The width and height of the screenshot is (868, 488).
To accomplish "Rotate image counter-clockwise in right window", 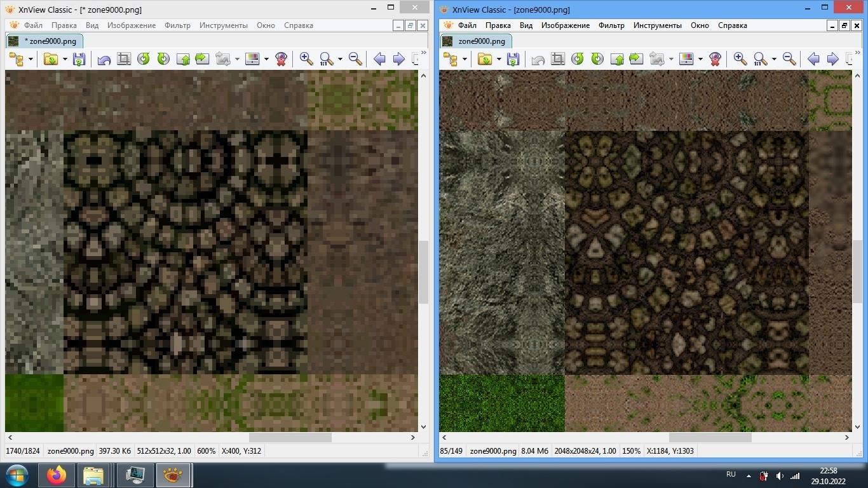I will coord(577,59).
